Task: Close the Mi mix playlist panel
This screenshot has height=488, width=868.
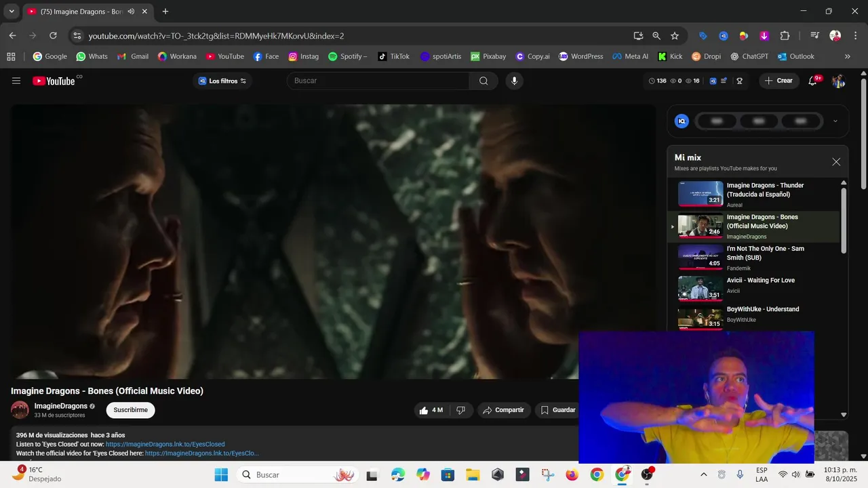Action: coord(836,162)
